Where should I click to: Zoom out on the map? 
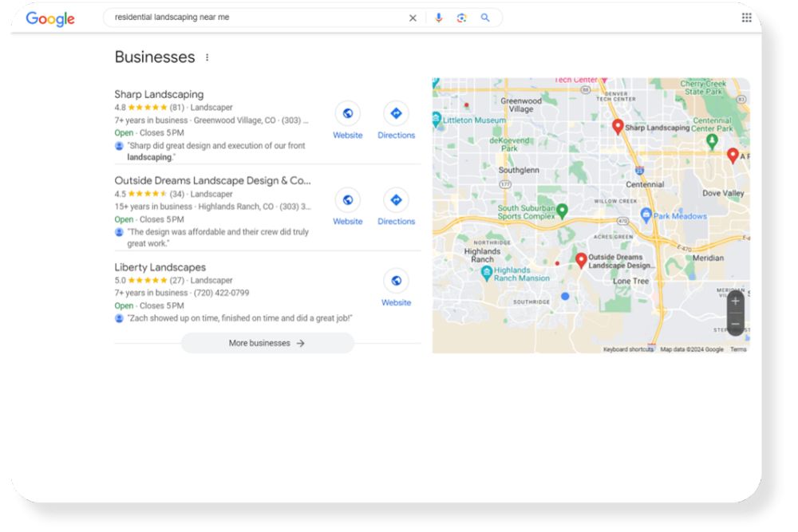pos(736,324)
